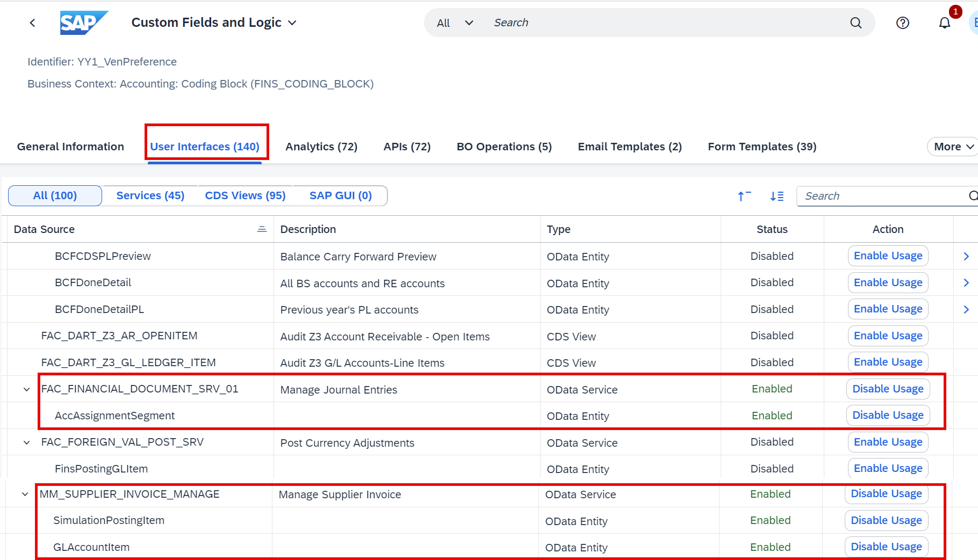This screenshot has width=978, height=560.
Task: Disable usage for FAC_FINANCIAL_DOCUMENT_SRV_01
Action: [x=888, y=389]
